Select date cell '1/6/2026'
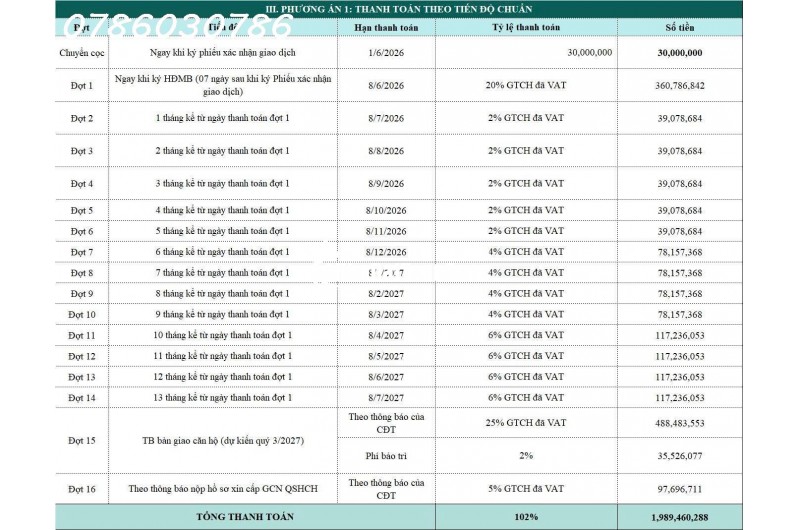 click(386, 53)
